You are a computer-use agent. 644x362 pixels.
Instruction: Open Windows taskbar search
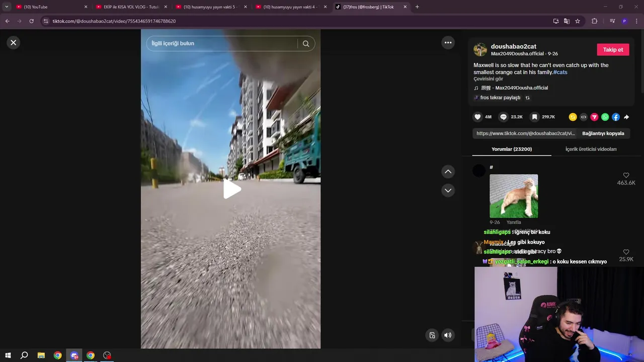pos(24,355)
